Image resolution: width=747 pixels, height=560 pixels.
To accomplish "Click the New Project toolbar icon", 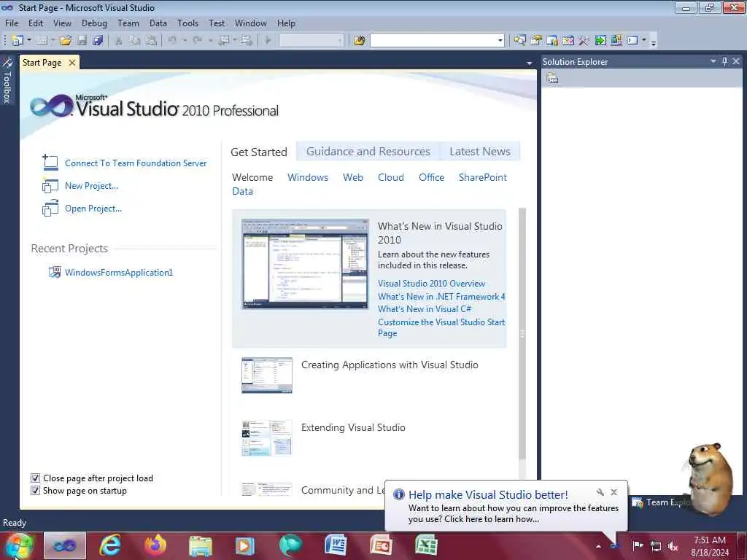I will point(18,41).
